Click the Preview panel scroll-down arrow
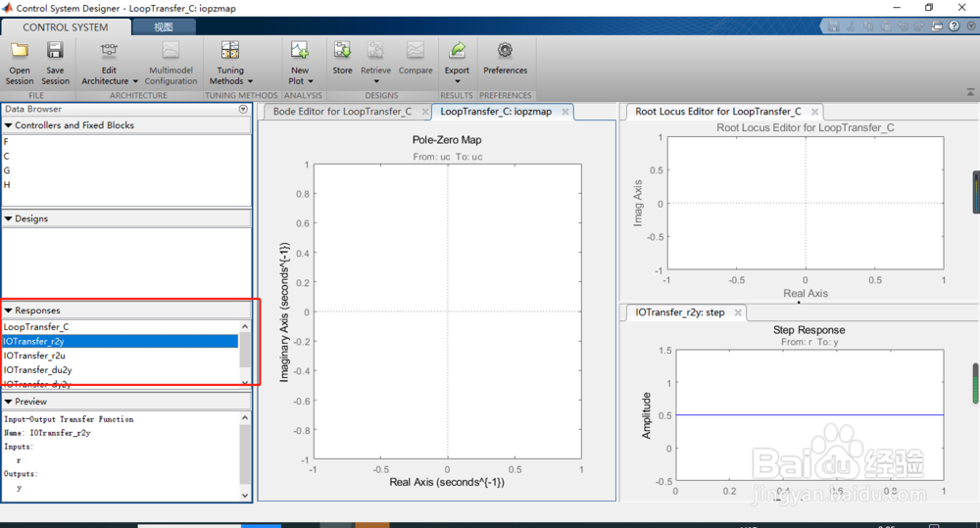The height and width of the screenshot is (528, 980). point(245,496)
